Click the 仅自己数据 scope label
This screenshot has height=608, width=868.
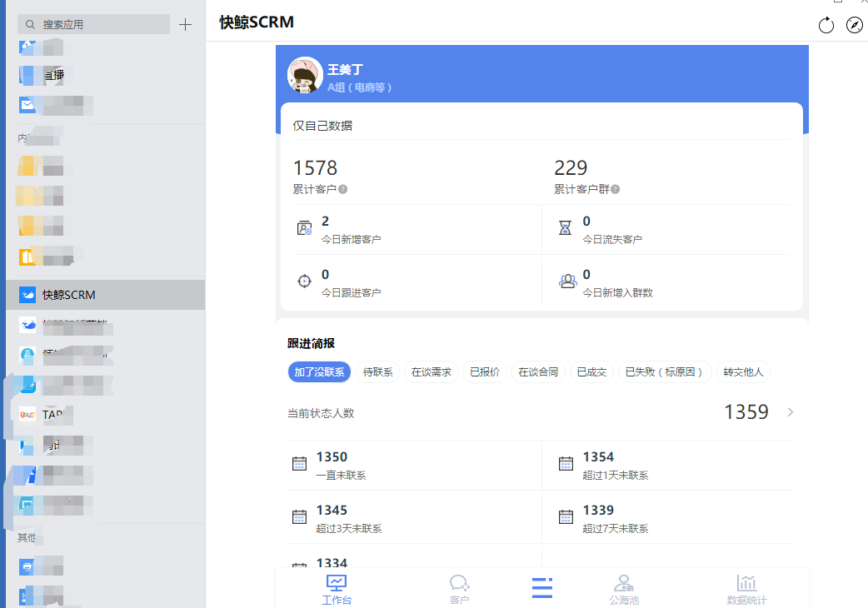tap(322, 126)
